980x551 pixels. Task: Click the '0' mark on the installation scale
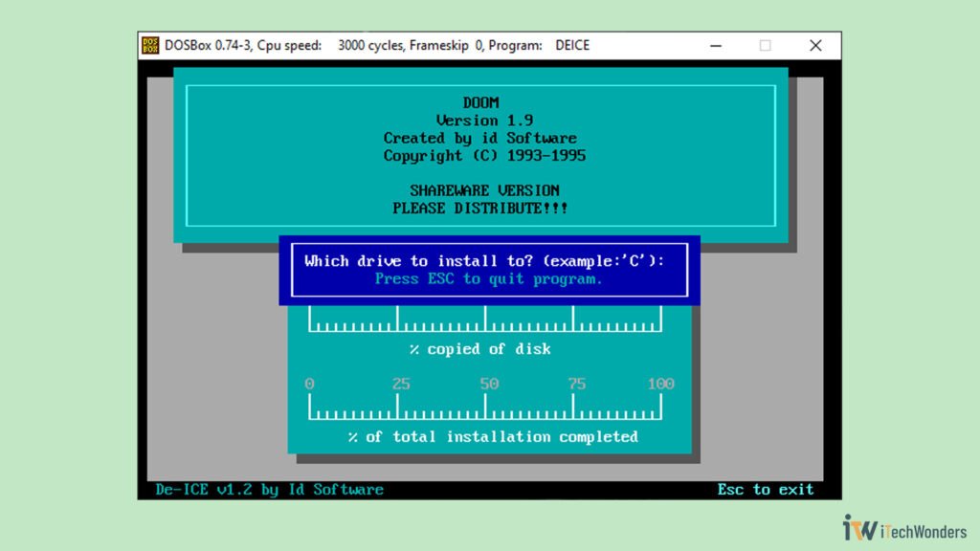point(309,383)
